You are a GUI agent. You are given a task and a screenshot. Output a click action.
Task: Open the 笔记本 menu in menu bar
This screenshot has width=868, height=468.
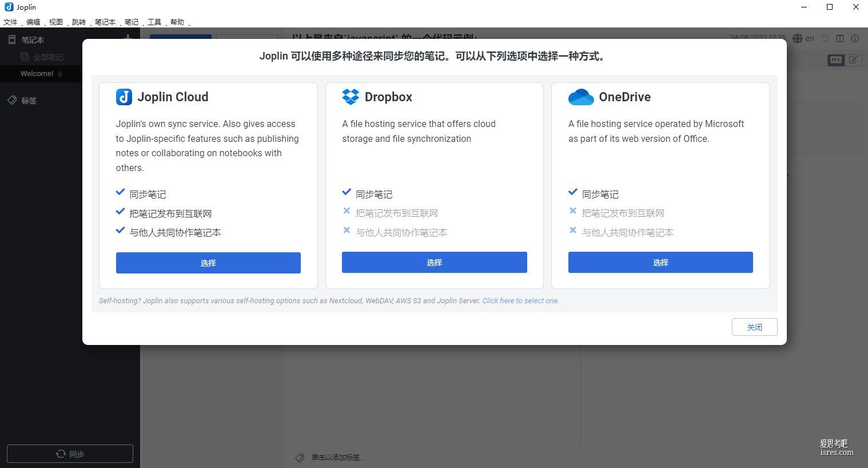pyautogui.click(x=105, y=22)
